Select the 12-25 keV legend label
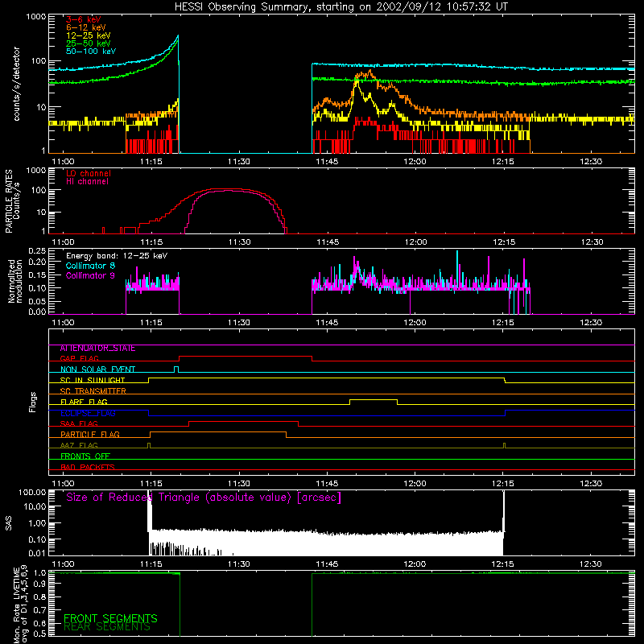644x644 pixels. [89, 35]
